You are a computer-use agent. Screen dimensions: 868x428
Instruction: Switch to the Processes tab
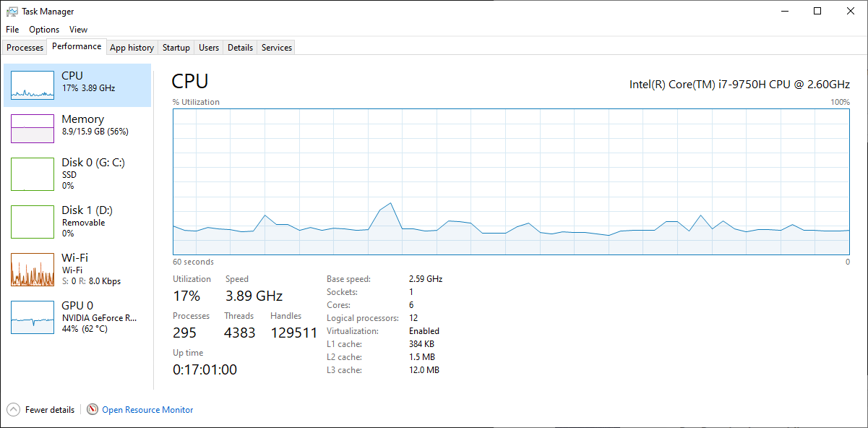click(x=25, y=48)
